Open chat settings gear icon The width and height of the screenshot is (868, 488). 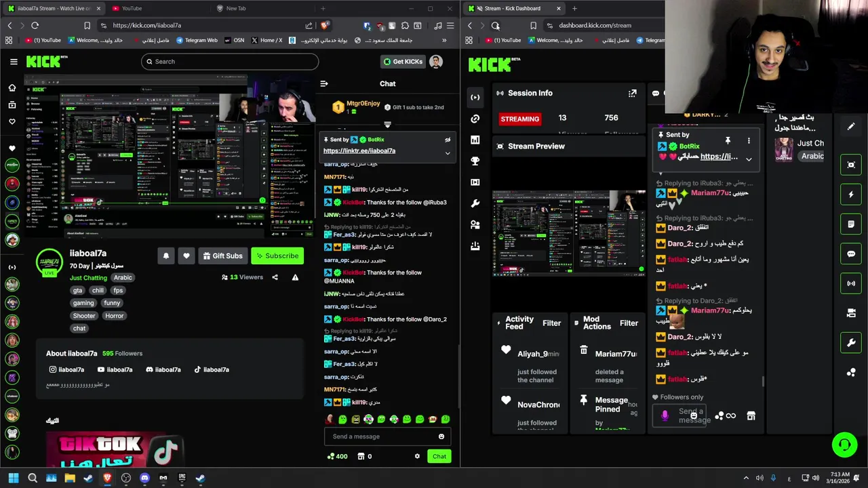click(x=417, y=456)
